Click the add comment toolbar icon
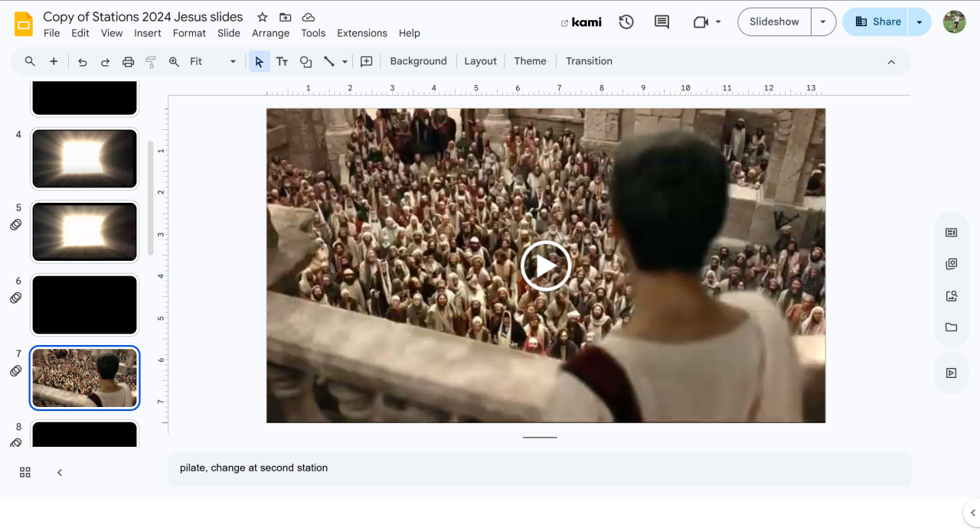 point(367,62)
